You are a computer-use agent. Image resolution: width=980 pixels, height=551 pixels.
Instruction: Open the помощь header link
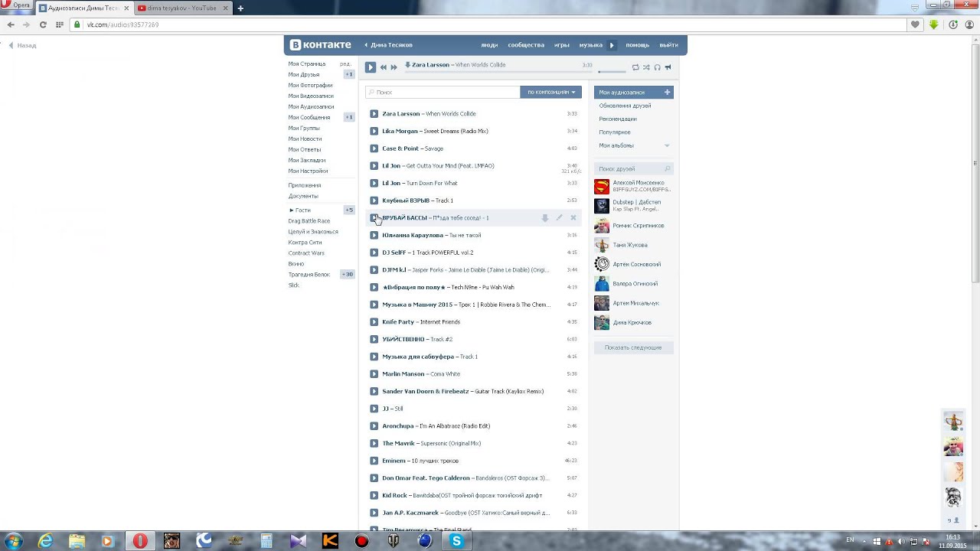[638, 45]
